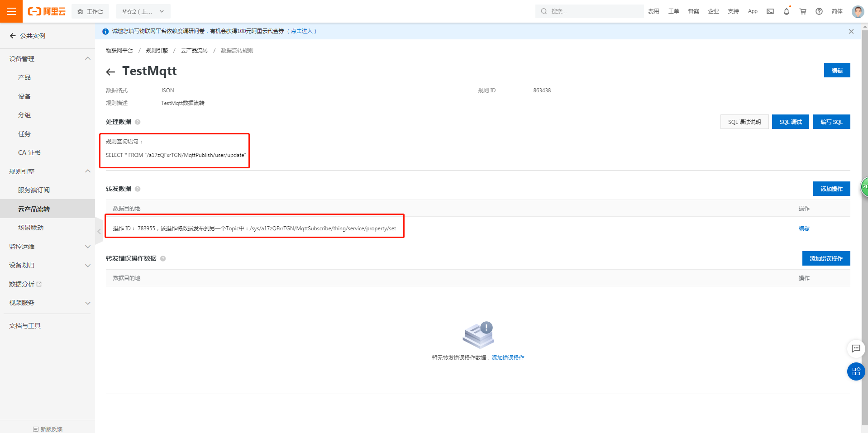Collapse the left sidebar panel

[x=99, y=231]
